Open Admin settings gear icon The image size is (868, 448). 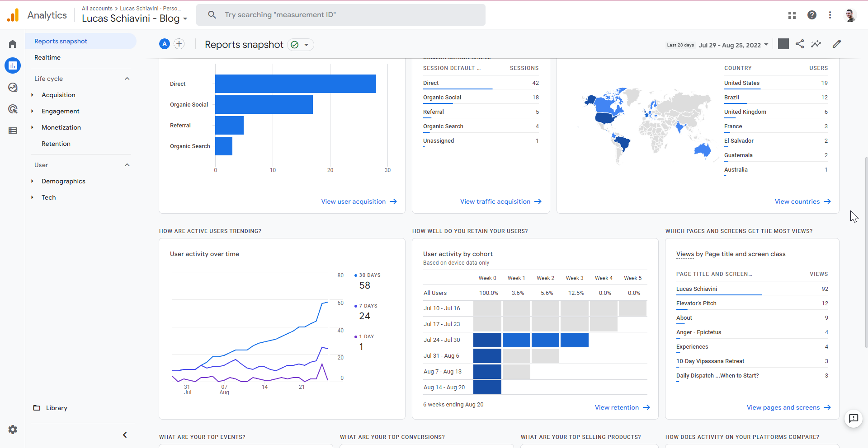pos(13,429)
